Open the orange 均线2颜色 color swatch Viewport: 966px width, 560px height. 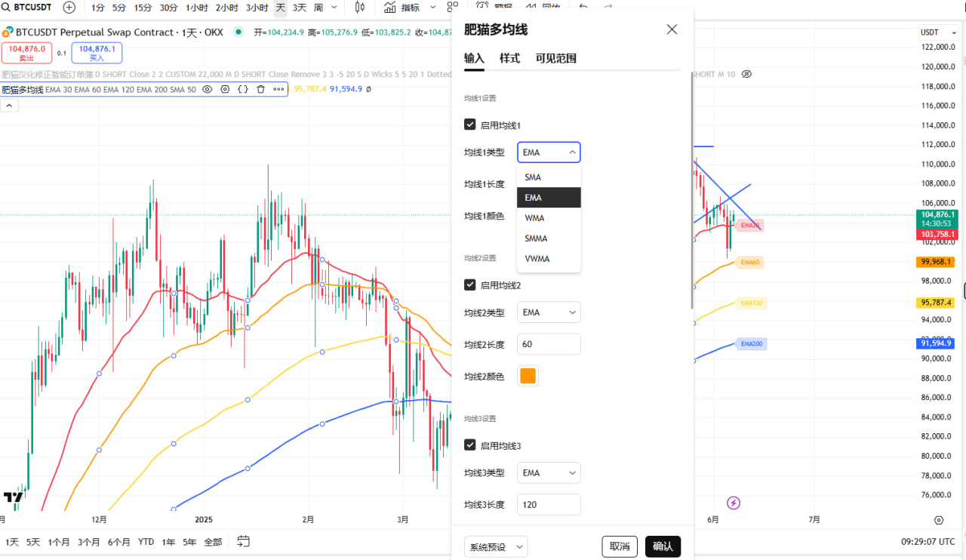tap(528, 376)
